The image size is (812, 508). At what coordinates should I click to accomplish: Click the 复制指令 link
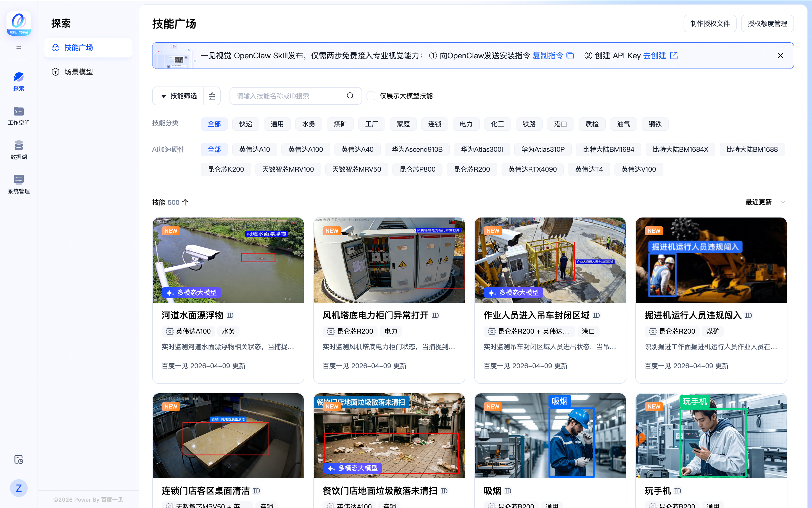click(x=548, y=56)
